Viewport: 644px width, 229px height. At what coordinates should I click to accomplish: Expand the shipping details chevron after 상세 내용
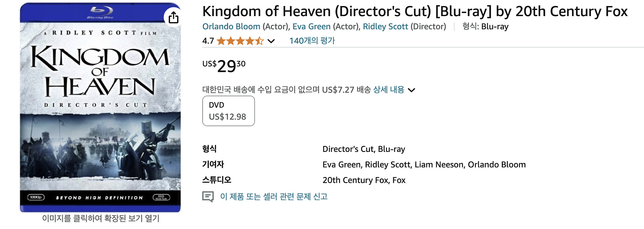click(412, 90)
